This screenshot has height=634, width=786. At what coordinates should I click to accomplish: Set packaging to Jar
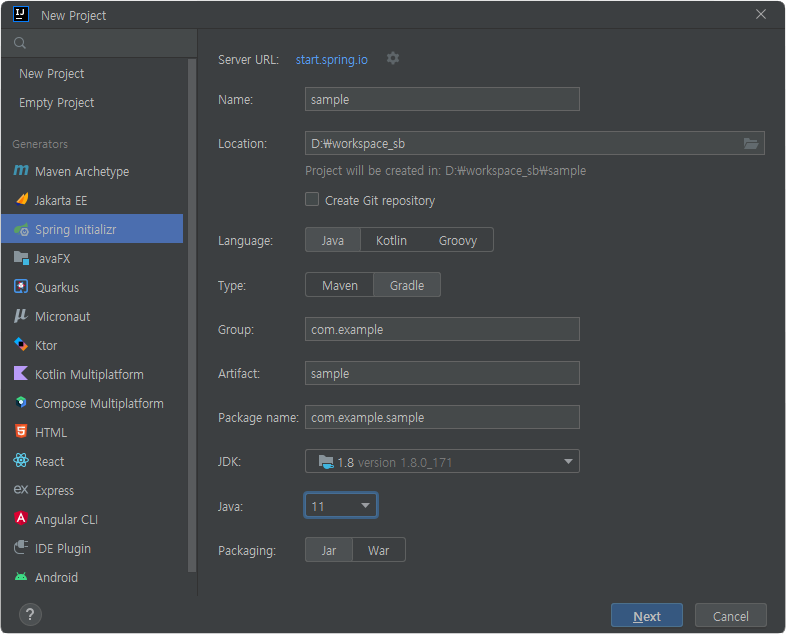tap(329, 550)
